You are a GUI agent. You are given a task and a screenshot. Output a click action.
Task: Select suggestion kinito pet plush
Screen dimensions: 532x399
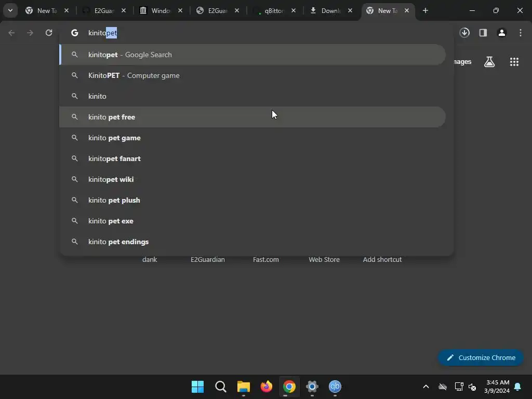click(252, 200)
